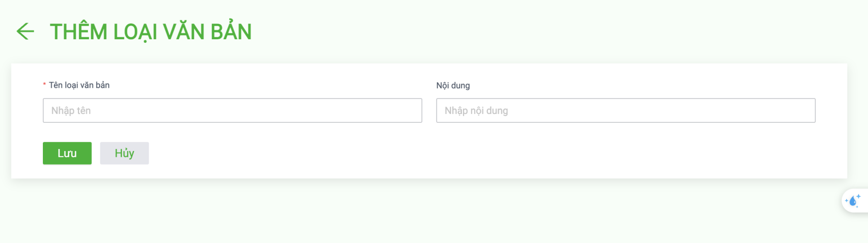Save the form with the Lưu button
Image resolution: width=868 pixels, height=243 pixels.
pyautogui.click(x=67, y=153)
